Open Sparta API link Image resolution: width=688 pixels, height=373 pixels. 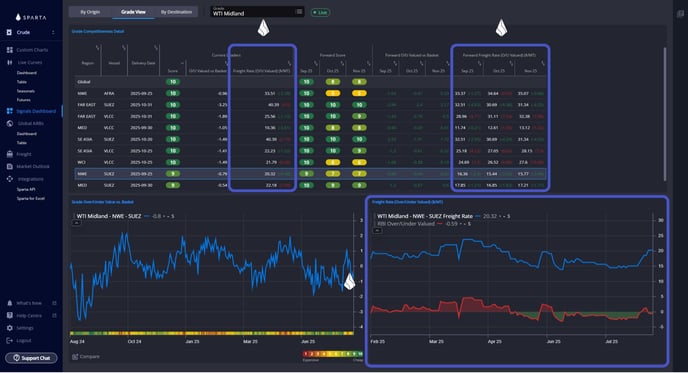coord(26,189)
